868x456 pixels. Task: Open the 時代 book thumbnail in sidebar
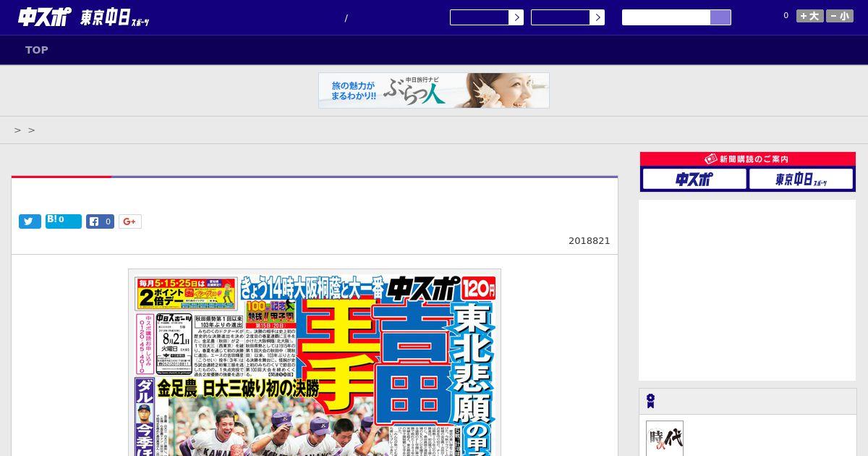pyautogui.click(x=665, y=439)
